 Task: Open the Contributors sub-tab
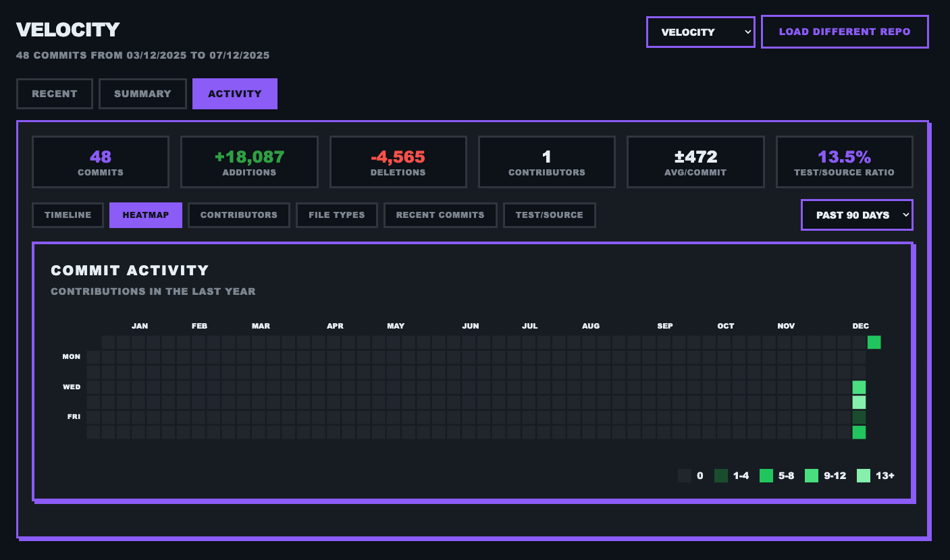238,215
